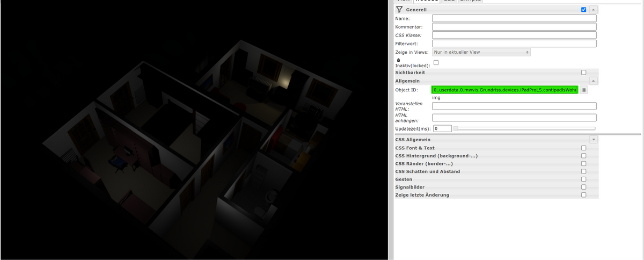This screenshot has width=644, height=260.
Task: Open the Object ID selection dialog button
Action: pyautogui.click(x=584, y=90)
